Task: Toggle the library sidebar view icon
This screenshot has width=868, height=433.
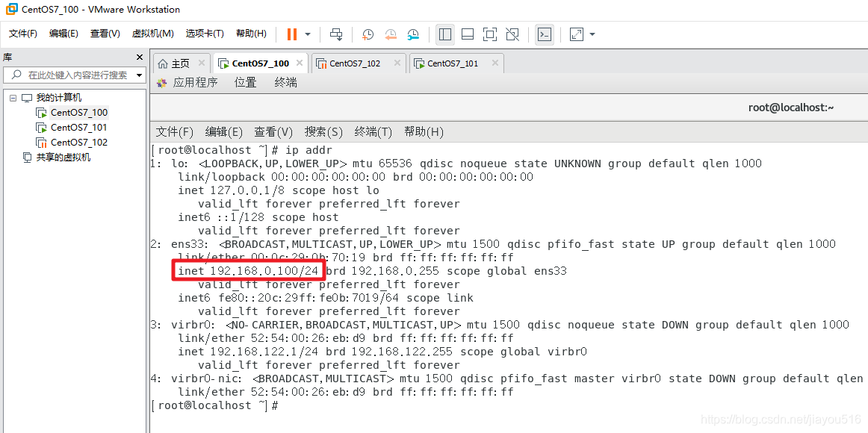Action: point(444,34)
